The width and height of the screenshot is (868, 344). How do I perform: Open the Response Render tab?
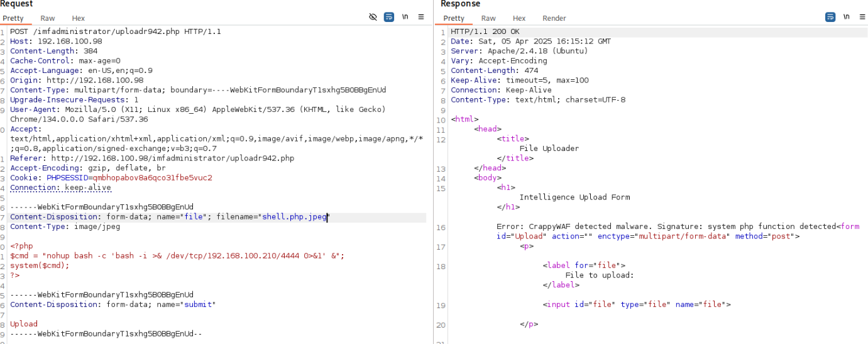coord(554,18)
